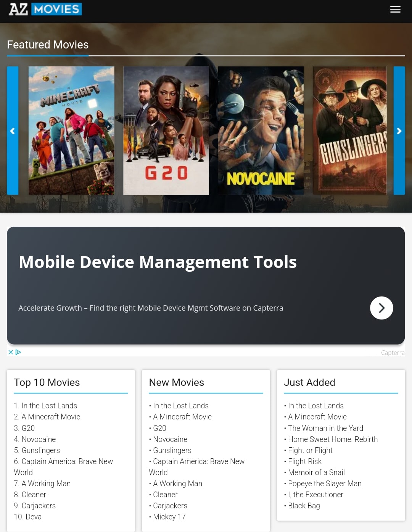Open Novocaine in New Movies list
The width and height of the screenshot is (412, 532).
(x=170, y=439)
